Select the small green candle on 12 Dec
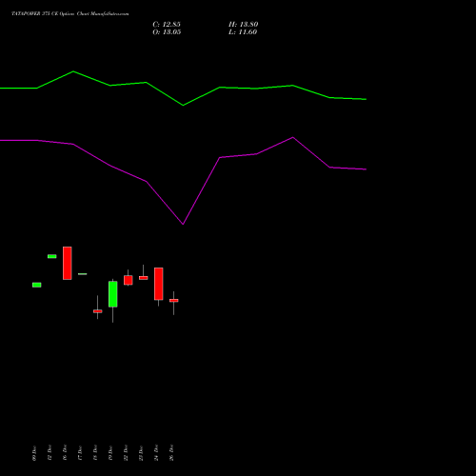This screenshot has width=476, height=476. point(52,256)
